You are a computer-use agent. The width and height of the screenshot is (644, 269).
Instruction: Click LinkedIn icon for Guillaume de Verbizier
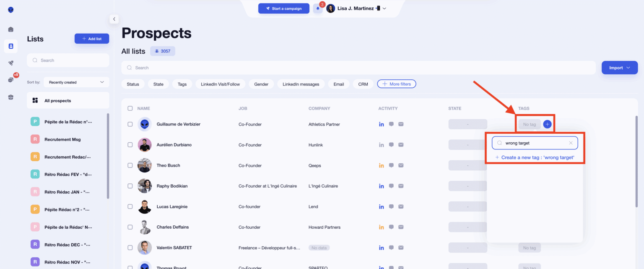381,124
